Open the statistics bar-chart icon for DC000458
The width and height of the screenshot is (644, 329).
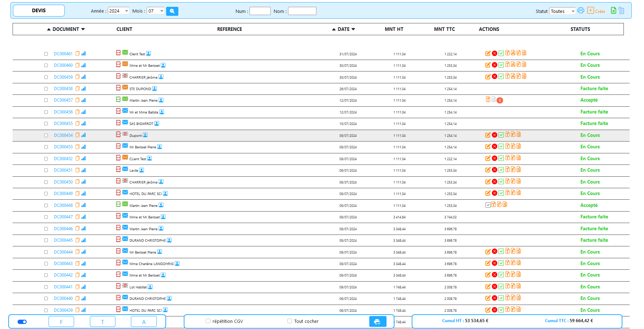tap(83, 88)
